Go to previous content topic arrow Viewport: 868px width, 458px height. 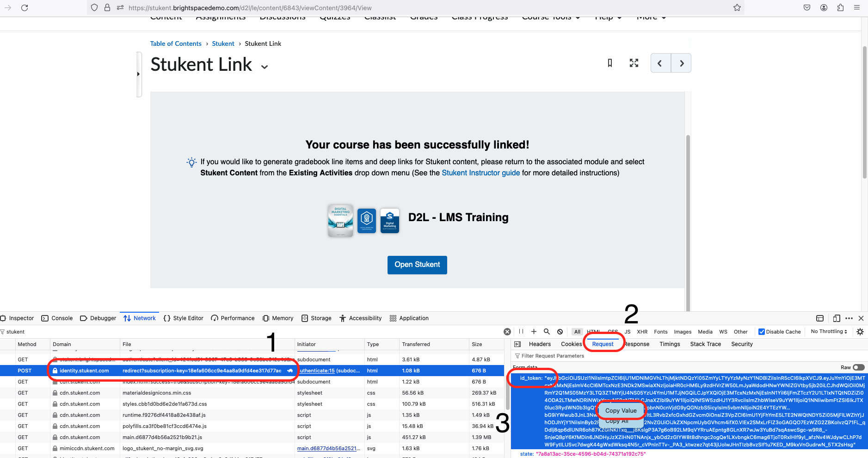660,63
